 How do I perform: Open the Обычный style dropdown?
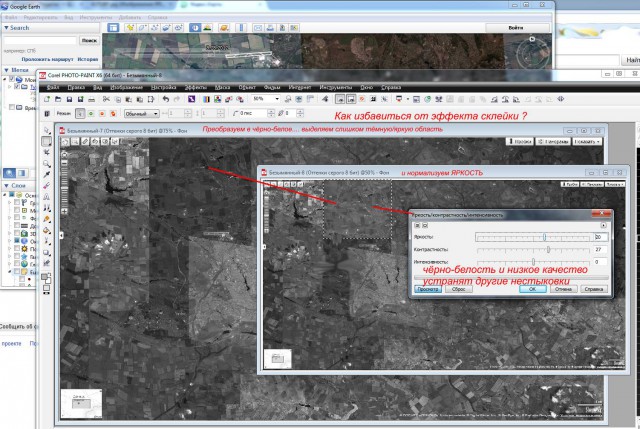pos(142,113)
